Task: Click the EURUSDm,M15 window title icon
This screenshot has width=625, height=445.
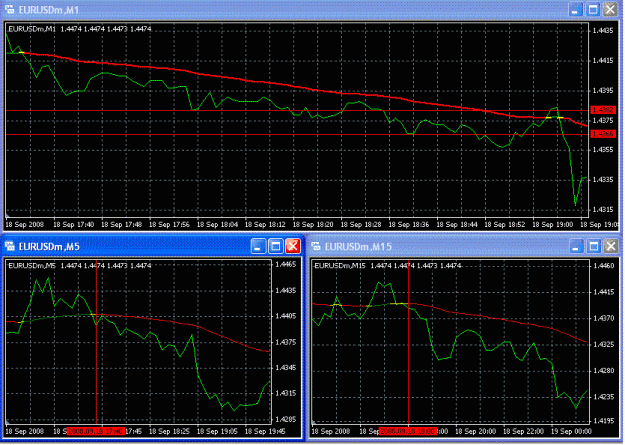Action: 316,246
